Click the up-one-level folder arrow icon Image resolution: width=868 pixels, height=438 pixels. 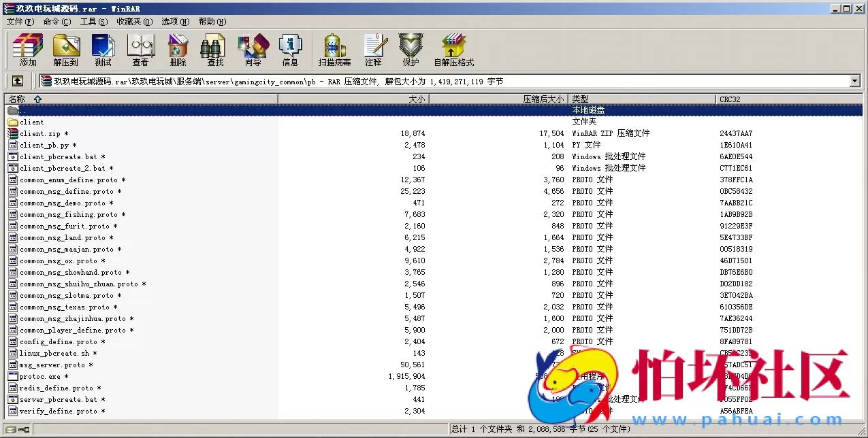coord(17,80)
